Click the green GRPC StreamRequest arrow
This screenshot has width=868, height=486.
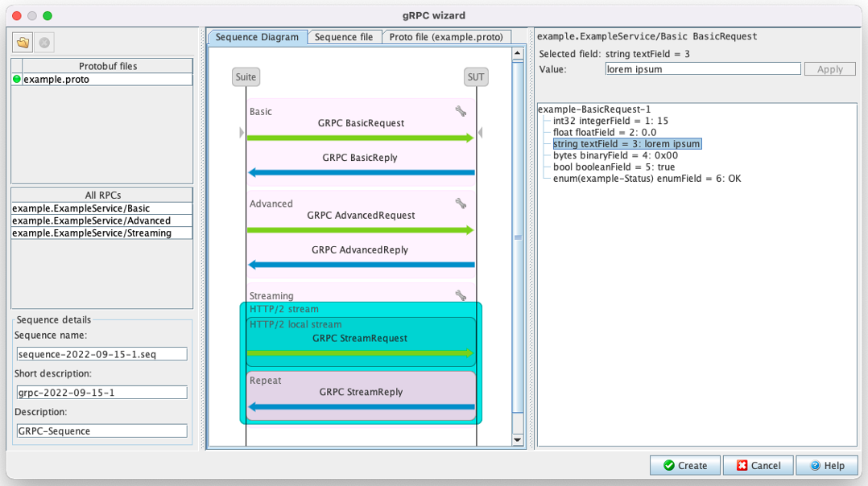point(360,352)
